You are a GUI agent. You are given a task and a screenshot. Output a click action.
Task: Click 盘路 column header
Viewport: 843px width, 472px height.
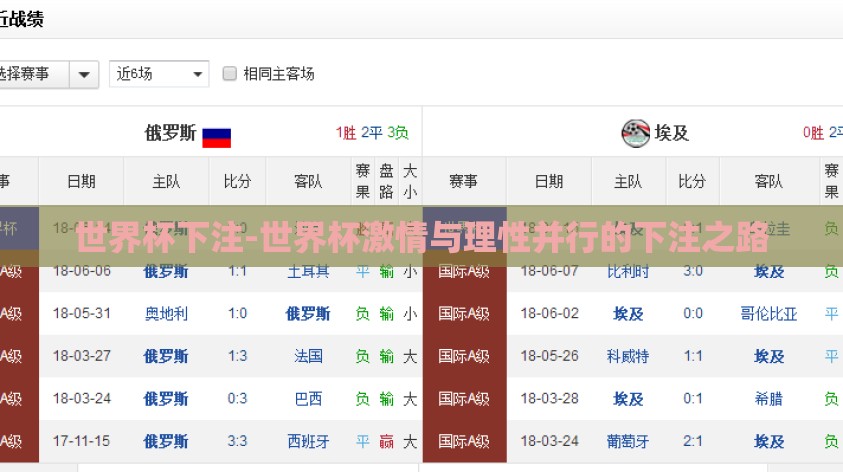pos(386,182)
